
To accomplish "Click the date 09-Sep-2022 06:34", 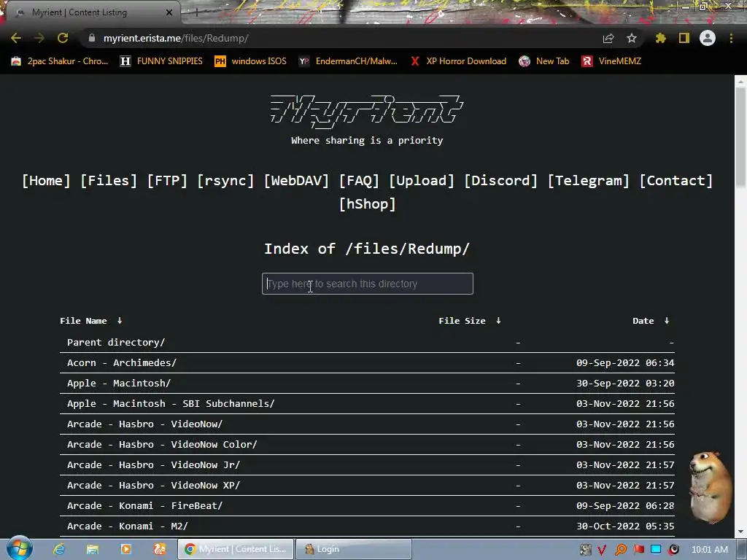I will click(625, 363).
